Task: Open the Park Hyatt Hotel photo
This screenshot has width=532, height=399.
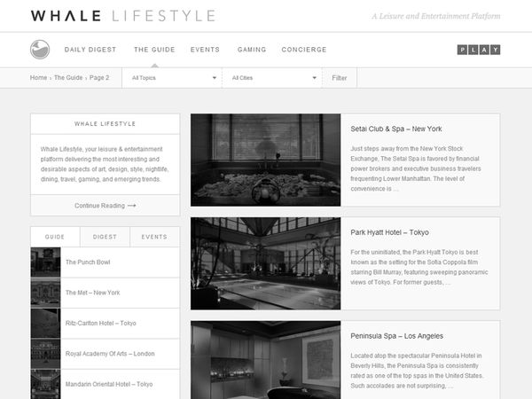Action: coord(265,263)
